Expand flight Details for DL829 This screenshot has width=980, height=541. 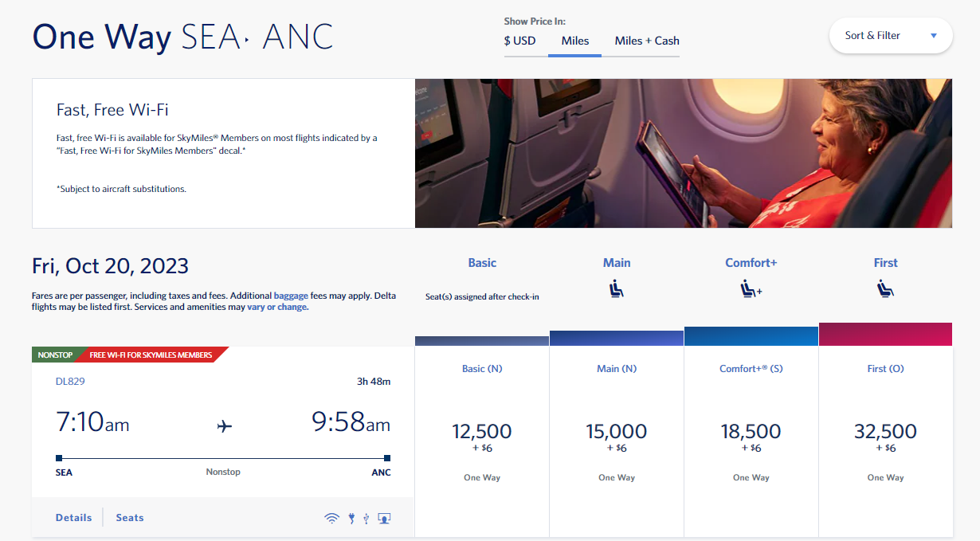point(73,517)
